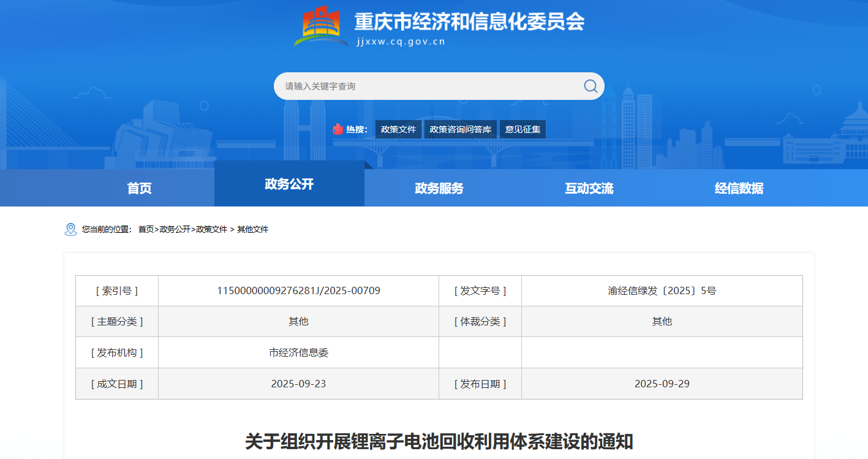This screenshot has height=459, width=868.
Task: Click the 您当前的位置 label
Action: click(x=107, y=229)
